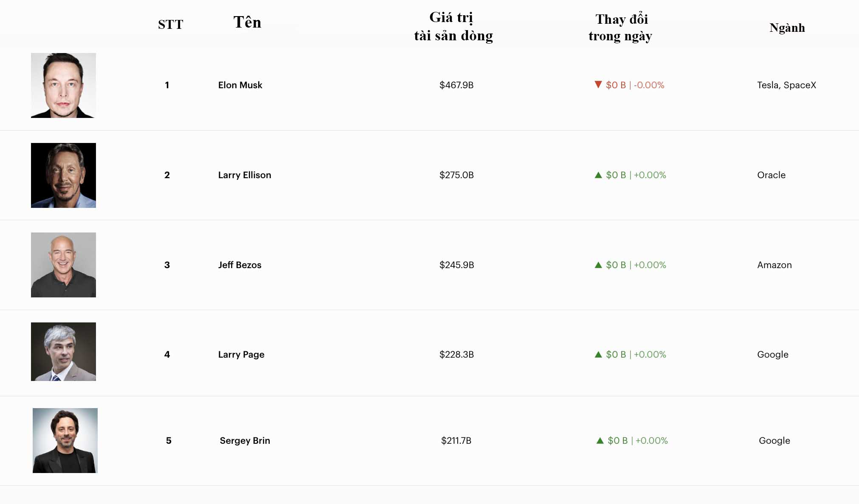859x504 pixels.
Task: Select the Larry Ellison name
Action: click(x=245, y=175)
